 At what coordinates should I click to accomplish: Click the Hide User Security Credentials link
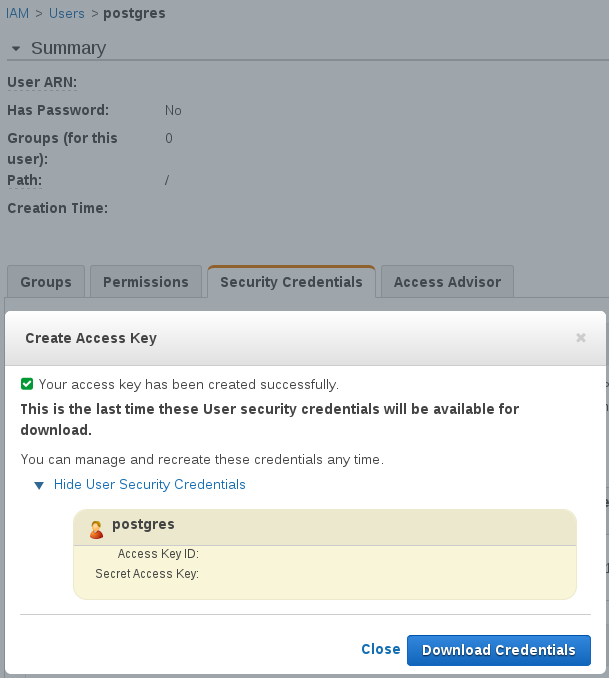(149, 485)
